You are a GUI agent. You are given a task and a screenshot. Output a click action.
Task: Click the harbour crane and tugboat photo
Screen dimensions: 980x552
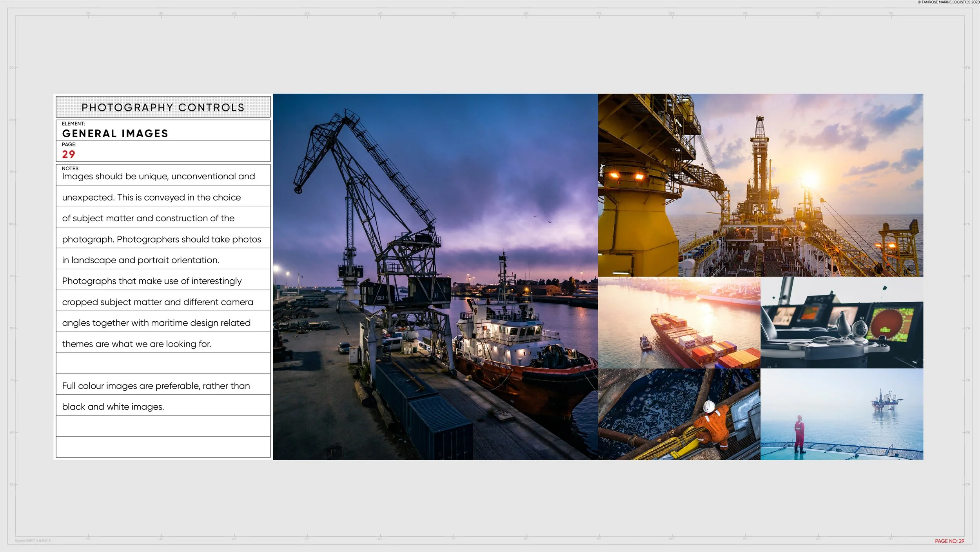(435, 277)
